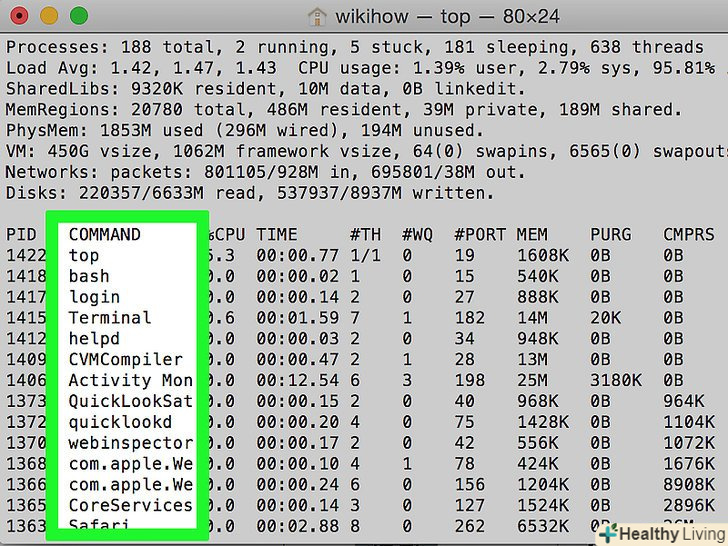Click the red close window button
The image size is (728, 546).
19,16
